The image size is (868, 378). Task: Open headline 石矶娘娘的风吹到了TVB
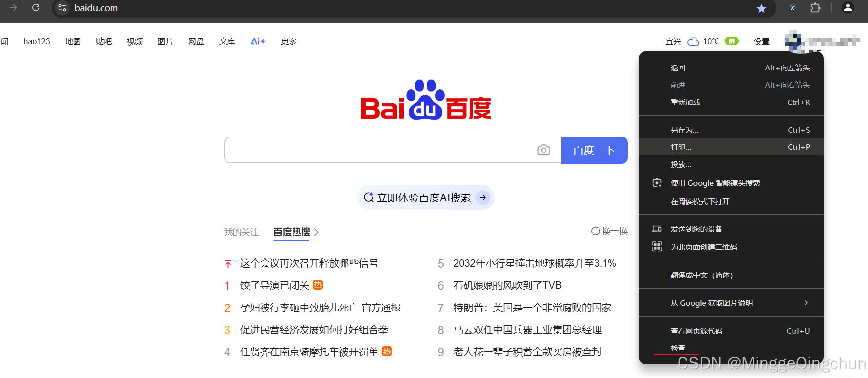pyautogui.click(x=507, y=285)
